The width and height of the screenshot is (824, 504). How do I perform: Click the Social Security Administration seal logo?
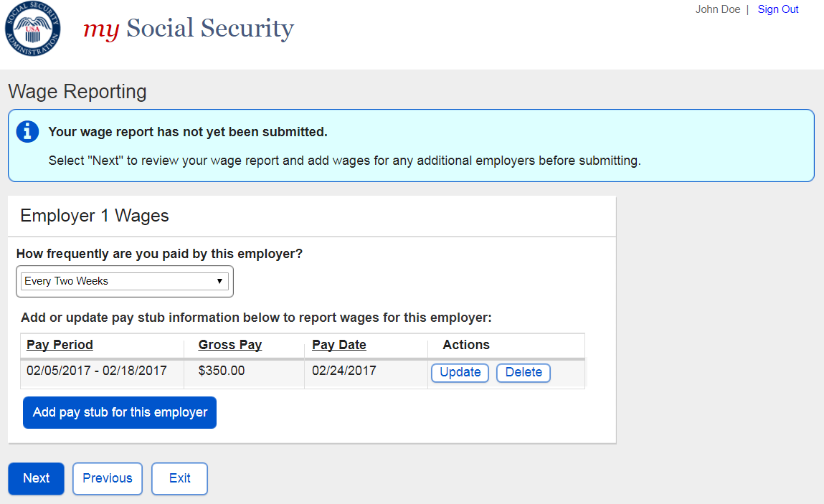click(33, 30)
